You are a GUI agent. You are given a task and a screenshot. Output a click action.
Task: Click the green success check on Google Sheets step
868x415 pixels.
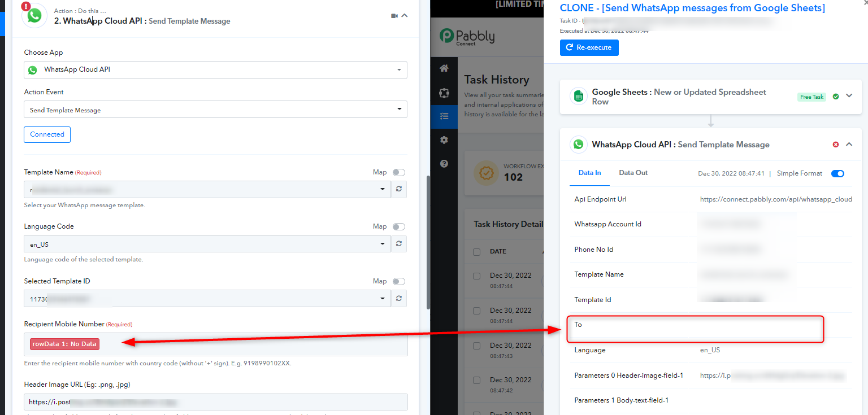tap(836, 97)
